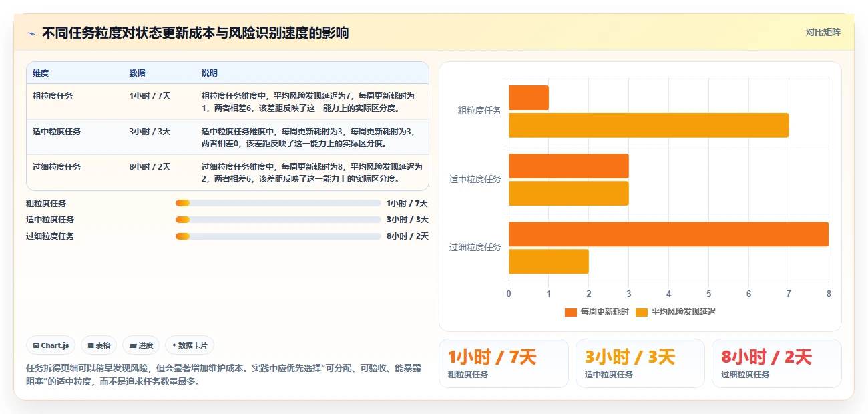This screenshot has width=868, height=414.
Task: Click the 粗粒度任务 table row name
Action: (53, 96)
